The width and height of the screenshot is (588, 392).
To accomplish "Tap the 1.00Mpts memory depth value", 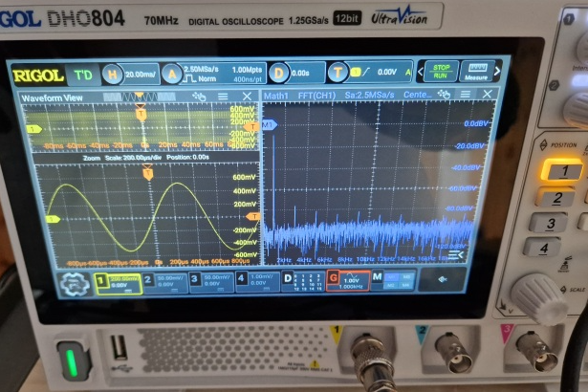I will click(247, 70).
